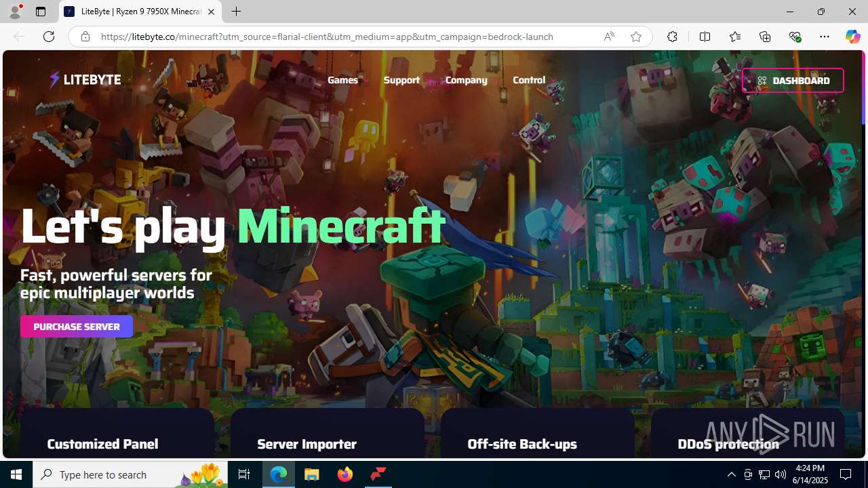
Task: Open the Windows Start menu
Action: (x=16, y=474)
